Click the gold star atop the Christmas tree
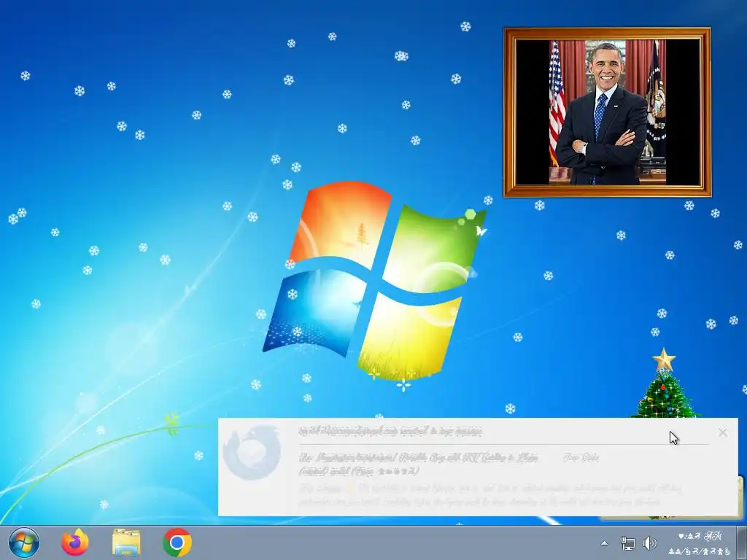The height and width of the screenshot is (560, 747). coord(664,359)
